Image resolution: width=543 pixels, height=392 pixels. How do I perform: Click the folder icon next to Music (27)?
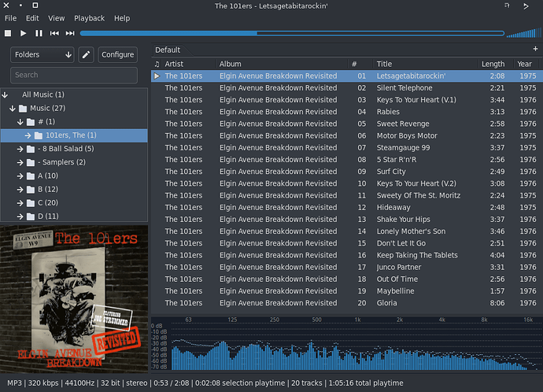pyautogui.click(x=23, y=108)
